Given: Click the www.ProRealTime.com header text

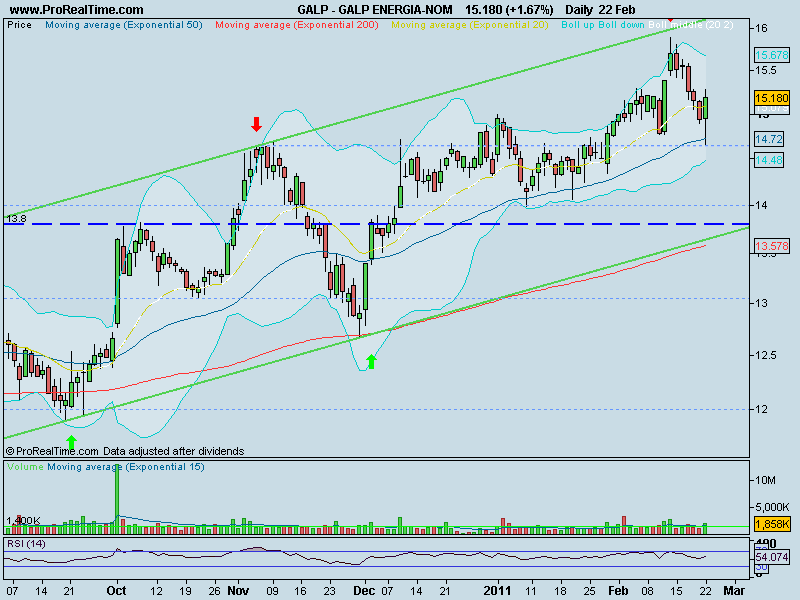Looking at the screenshot, I should tap(77, 10).
